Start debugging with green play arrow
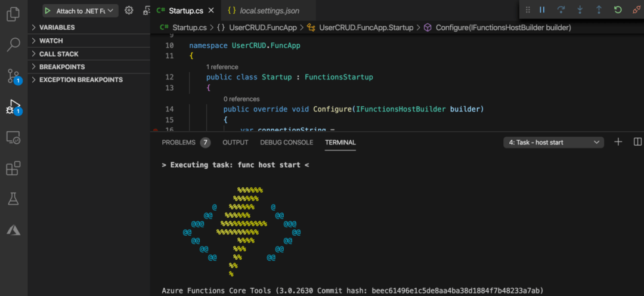 pyautogui.click(x=48, y=11)
